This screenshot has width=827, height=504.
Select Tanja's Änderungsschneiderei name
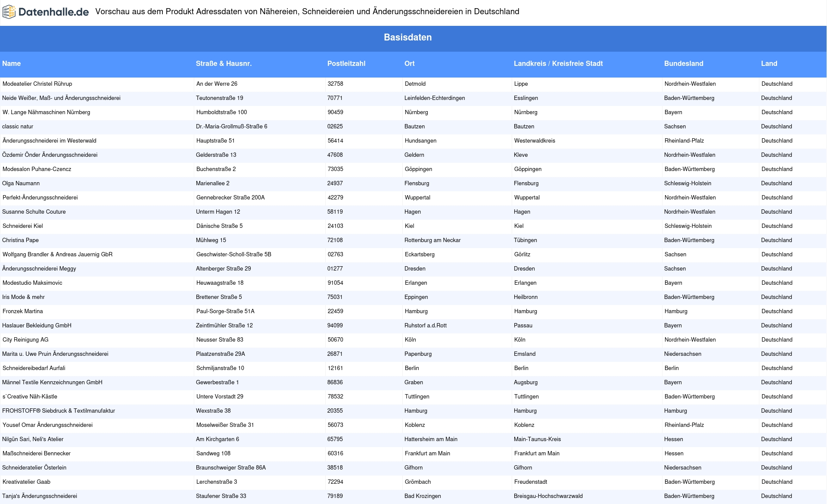point(40,496)
